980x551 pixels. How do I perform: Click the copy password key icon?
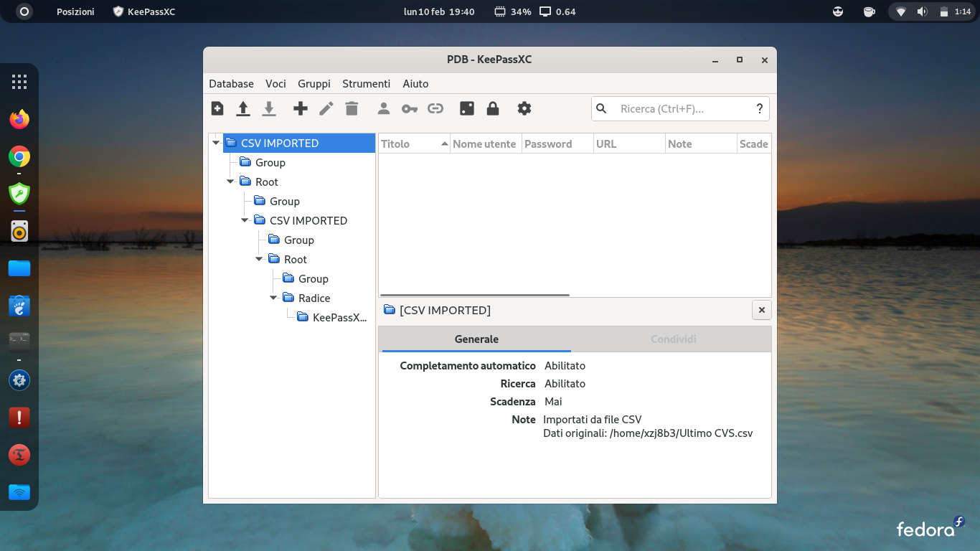[409, 108]
